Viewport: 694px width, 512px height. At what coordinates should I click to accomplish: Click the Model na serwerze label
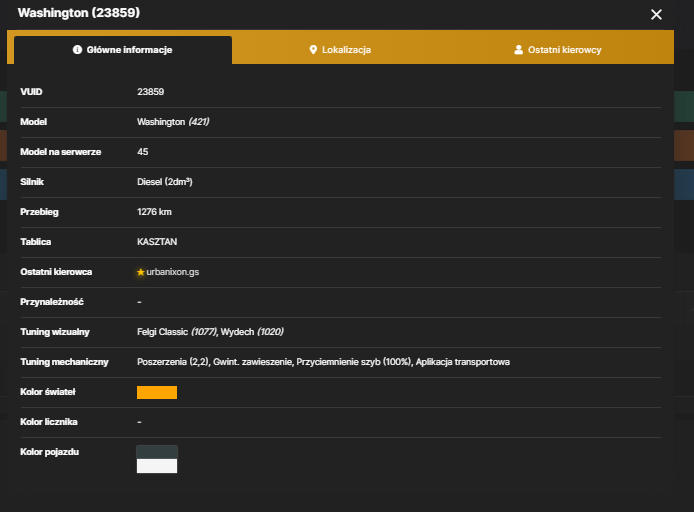pyautogui.click(x=61, y=152)
